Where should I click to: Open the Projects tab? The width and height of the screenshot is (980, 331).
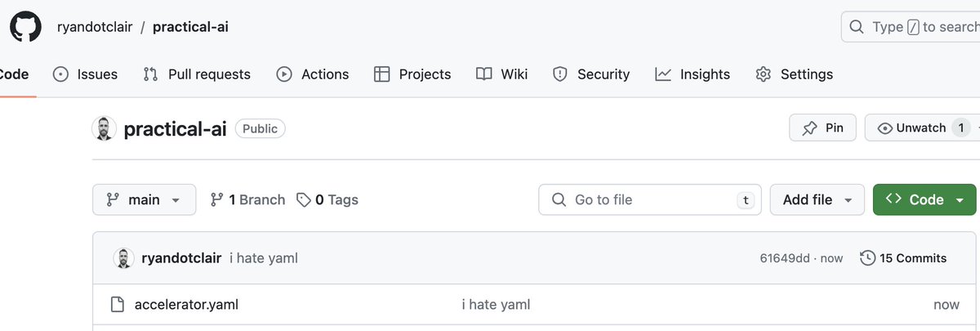tap(412, 74)
